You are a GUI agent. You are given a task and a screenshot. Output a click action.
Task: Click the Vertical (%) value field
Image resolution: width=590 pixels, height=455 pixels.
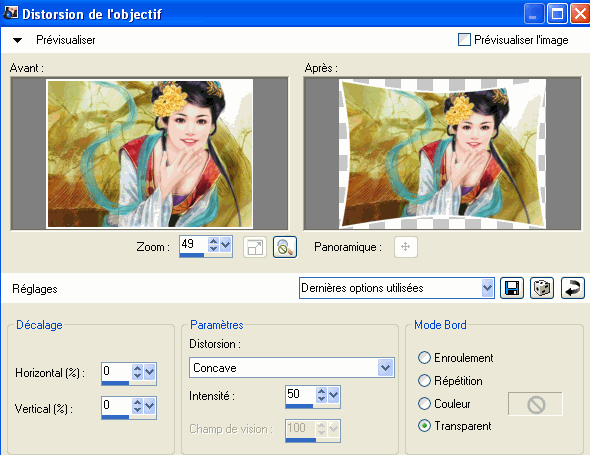116,405
